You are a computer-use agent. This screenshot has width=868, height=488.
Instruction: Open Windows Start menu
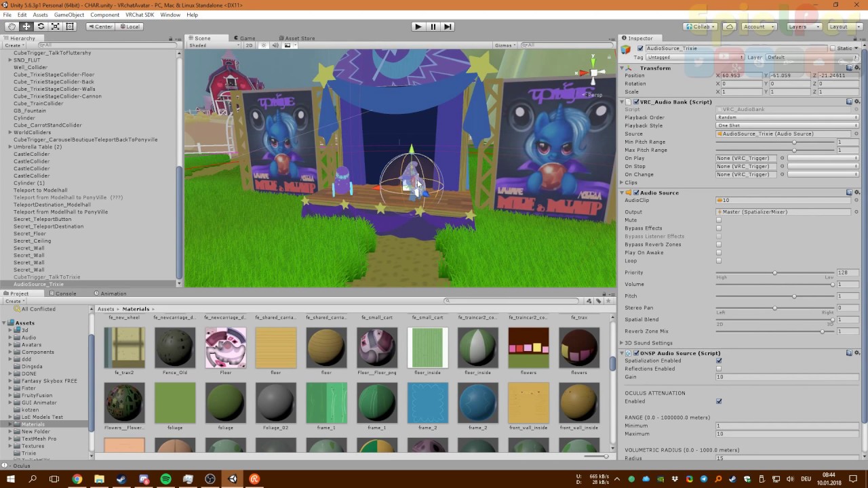coord(10,479)
